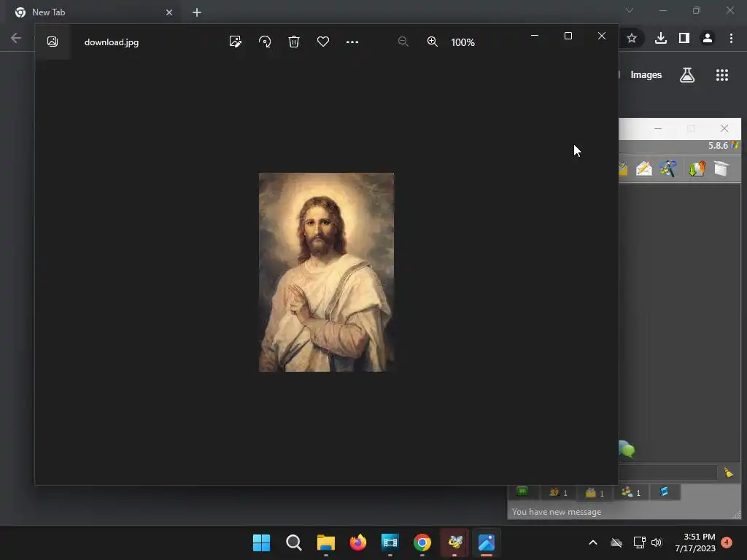Close the New Tab tab in Chrome
This screenshot has width=747, height=560.
[x=169, y=12]
